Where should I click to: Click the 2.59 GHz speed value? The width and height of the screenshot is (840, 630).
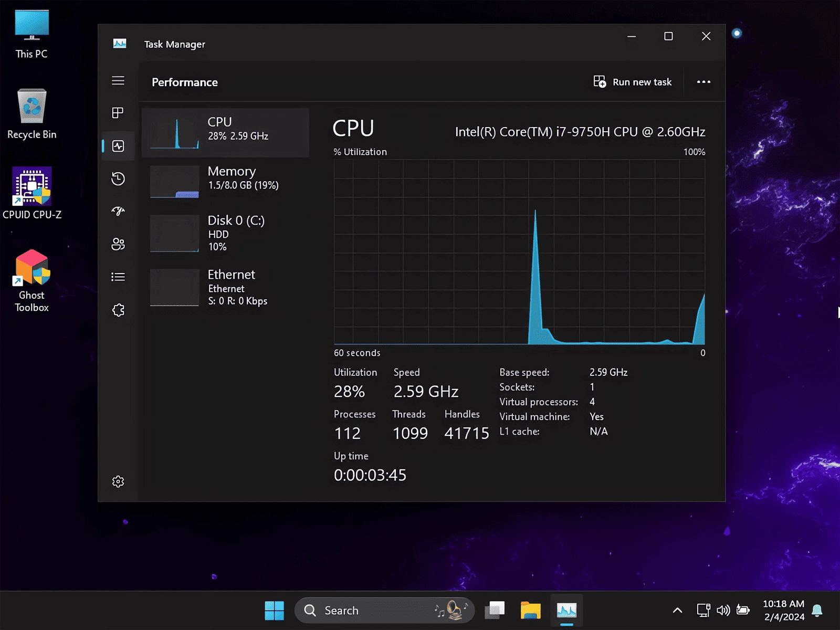tap(426, 392)
